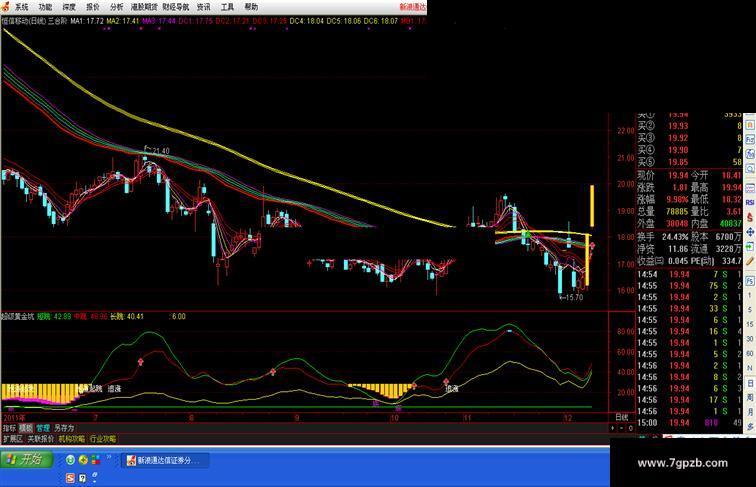
Task: Expand the quick launch chevron
Action: point(109,457)
